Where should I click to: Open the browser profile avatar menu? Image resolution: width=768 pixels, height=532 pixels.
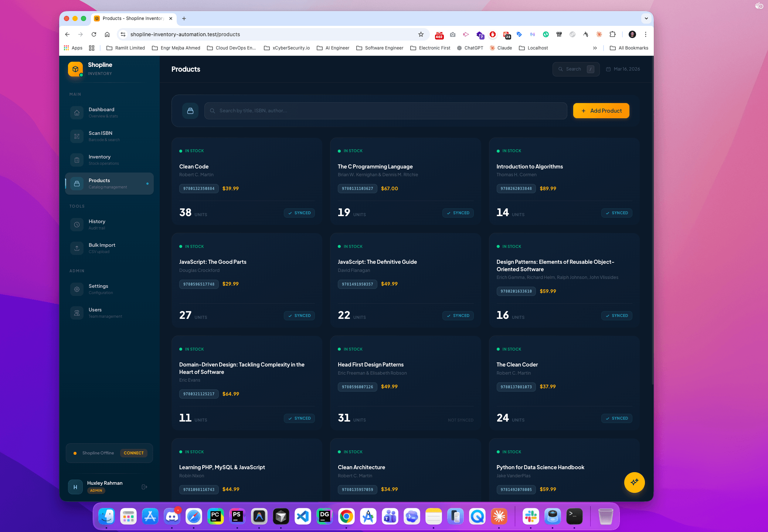point(632,34)
